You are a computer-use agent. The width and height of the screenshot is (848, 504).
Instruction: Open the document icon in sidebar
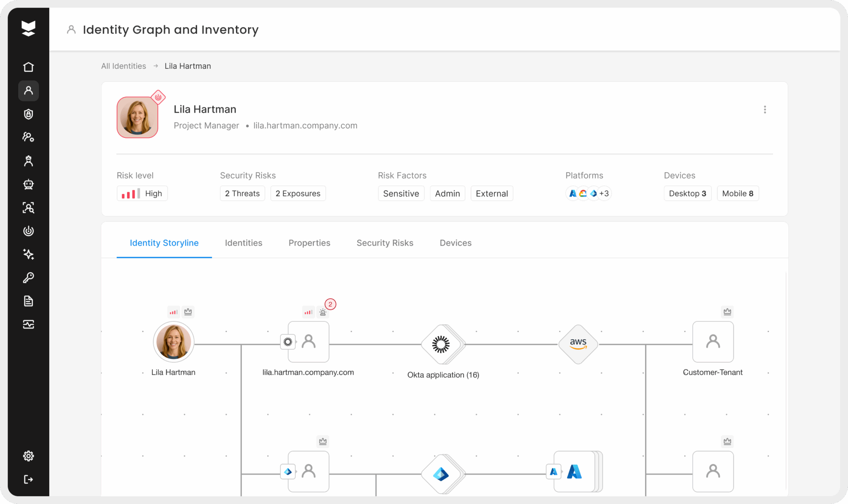click(x=28, y=301)
